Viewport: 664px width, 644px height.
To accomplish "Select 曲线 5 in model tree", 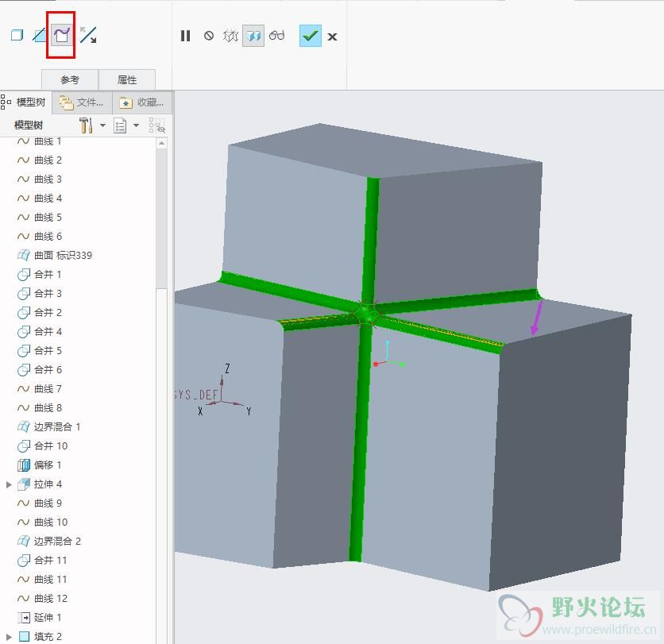I will click(x=48, y=218).
